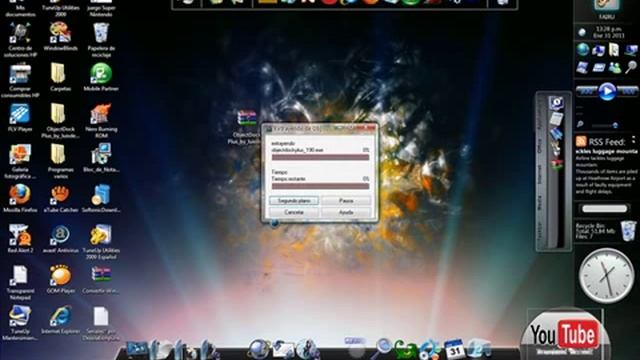The height and width of the screenshot is (360, 640).
Task: Click the top icon in the vertical dock
Action: click(x=556, y=103)
